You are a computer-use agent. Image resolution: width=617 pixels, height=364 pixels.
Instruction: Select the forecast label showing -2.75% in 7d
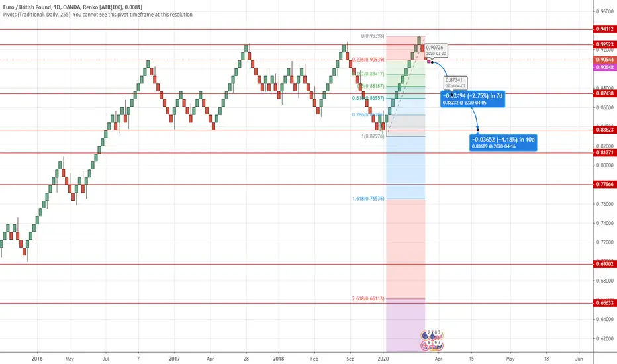point(473,99)
